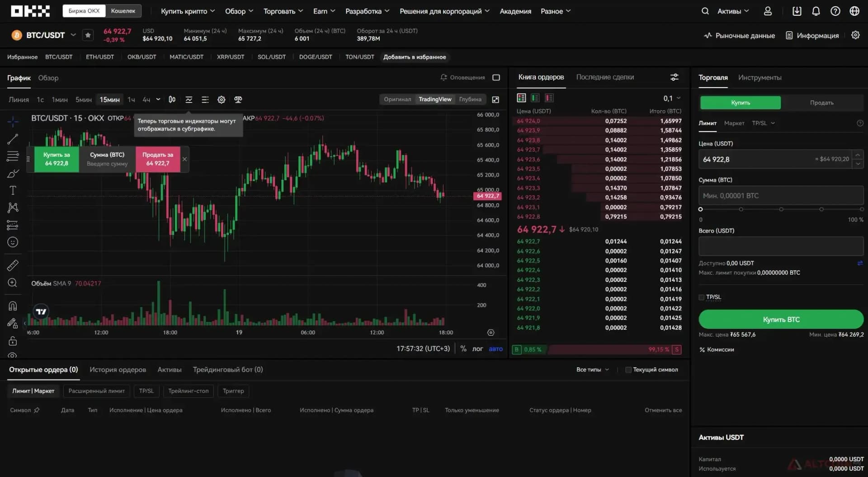Image resolution: width=868 pixels, height=477 pixels.
Task: Toggle magnet mode in drawing toolbar
Action: (x=13, y=306)
